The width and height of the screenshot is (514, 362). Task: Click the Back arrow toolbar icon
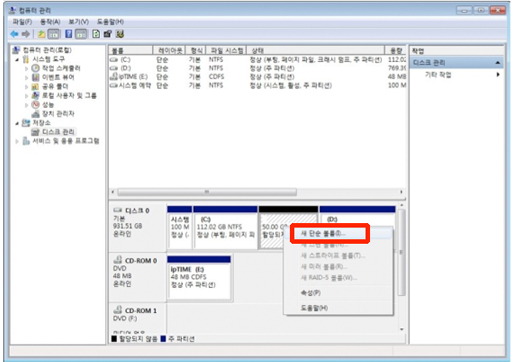click(x=14, y=34)
